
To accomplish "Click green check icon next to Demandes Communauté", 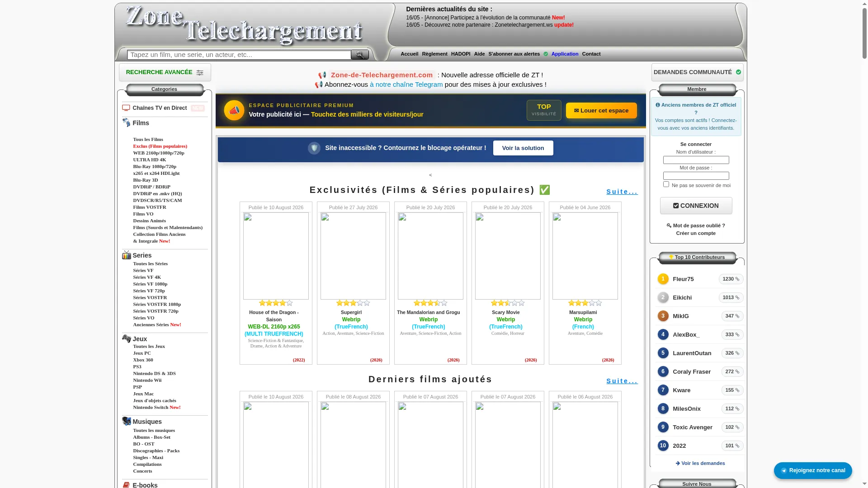I will pyautogui.click(x=738, y=72).
